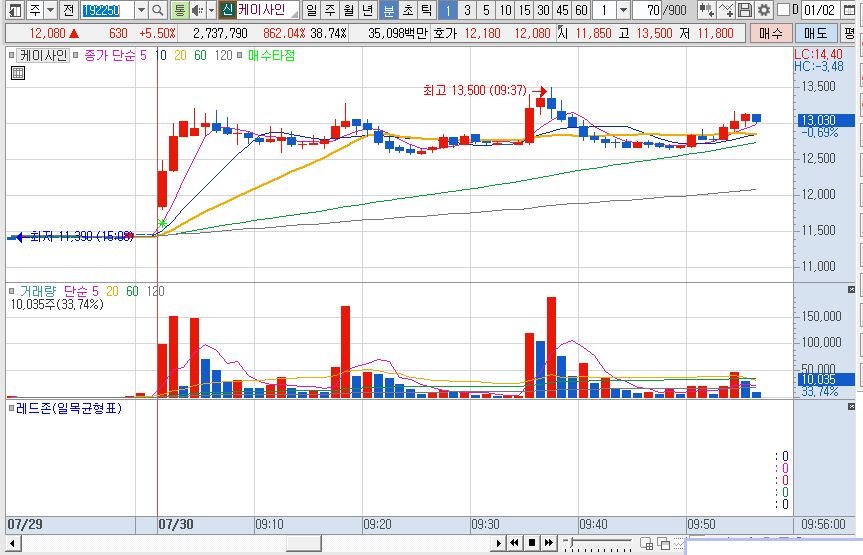
Task: Click the date field 01/02
Action: point(820,10)
